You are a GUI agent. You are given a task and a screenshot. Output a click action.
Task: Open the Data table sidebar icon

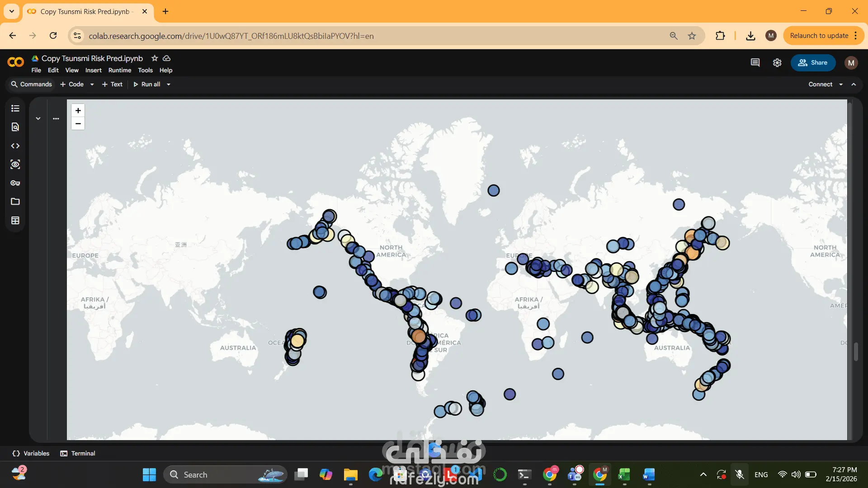pyautogui.click(x=15, y=221)
